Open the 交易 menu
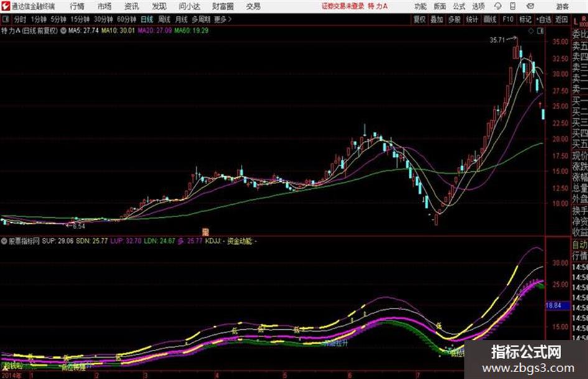 pyautogui.click(x=253, y=6)
